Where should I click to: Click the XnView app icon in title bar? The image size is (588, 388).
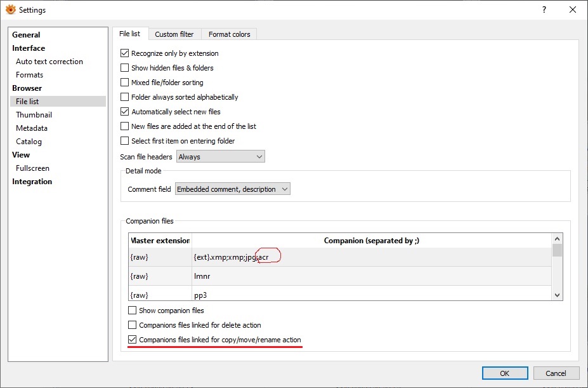(10, 10)
